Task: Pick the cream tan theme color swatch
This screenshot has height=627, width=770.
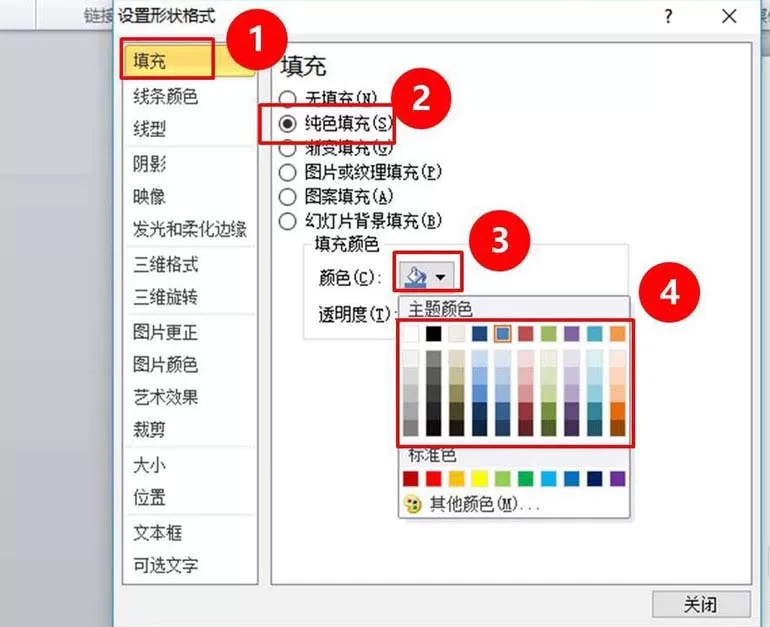Action: [457, 334]
